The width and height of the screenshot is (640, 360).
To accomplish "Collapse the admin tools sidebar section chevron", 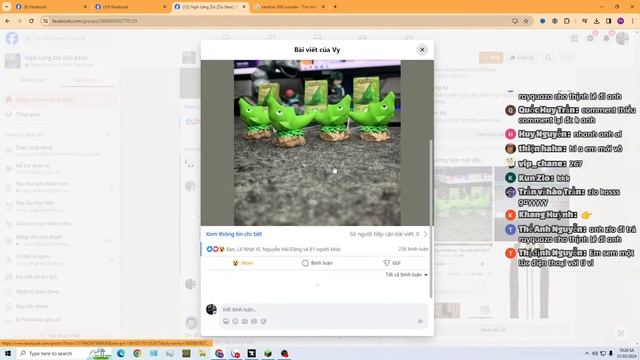I will 109,135.
